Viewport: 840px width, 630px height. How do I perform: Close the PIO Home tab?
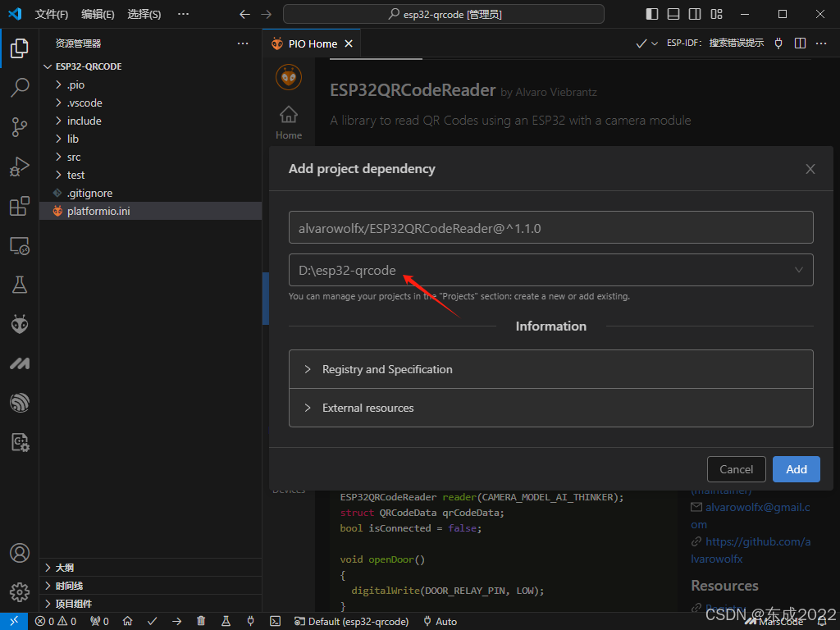349,43
